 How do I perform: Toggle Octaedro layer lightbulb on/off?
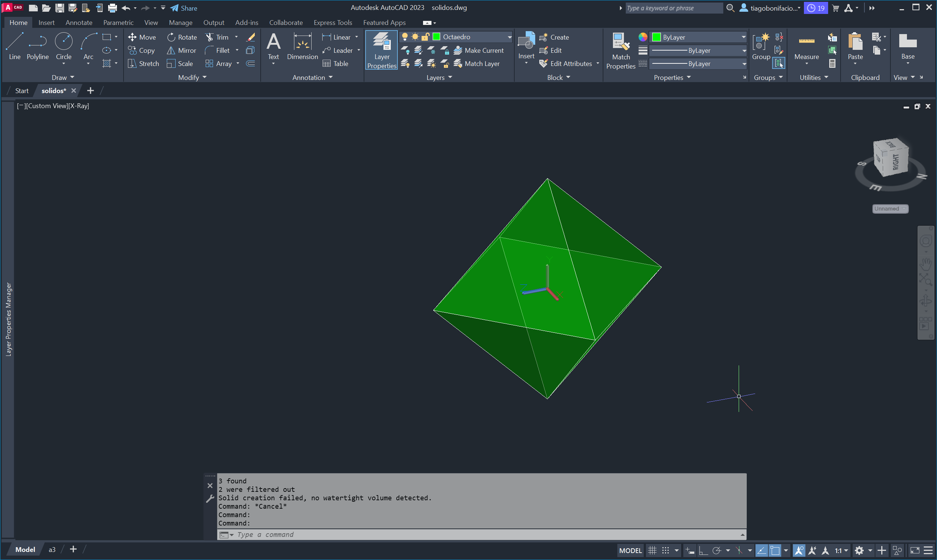(405, 37)
